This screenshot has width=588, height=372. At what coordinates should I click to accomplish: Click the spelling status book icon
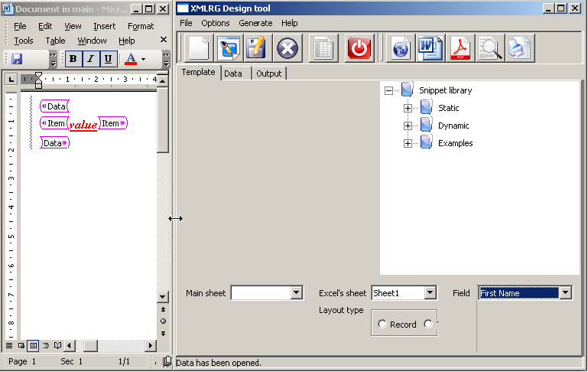pos(167,361)
